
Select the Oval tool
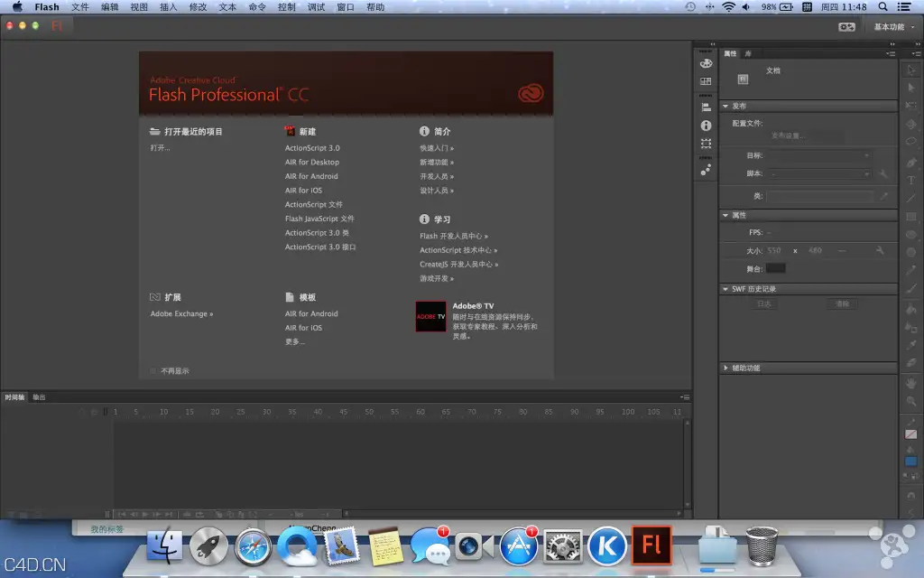pyautogui.click(x=911, y=235)
